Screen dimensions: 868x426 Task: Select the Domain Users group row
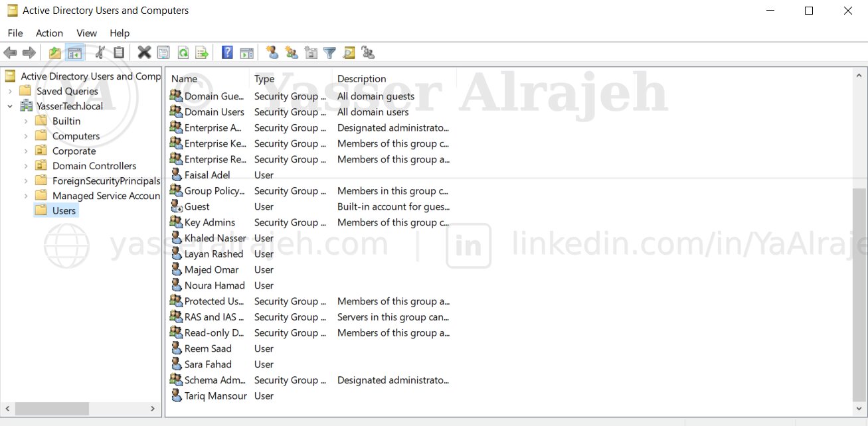click(310, 112)
